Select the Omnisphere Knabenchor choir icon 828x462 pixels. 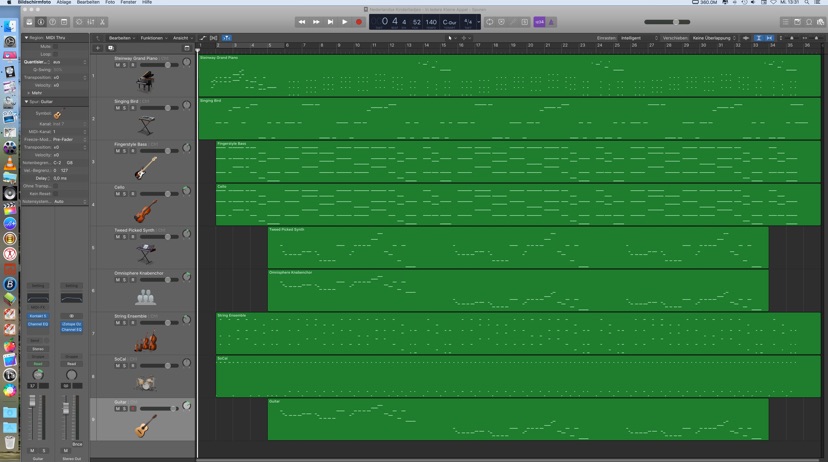145,297
